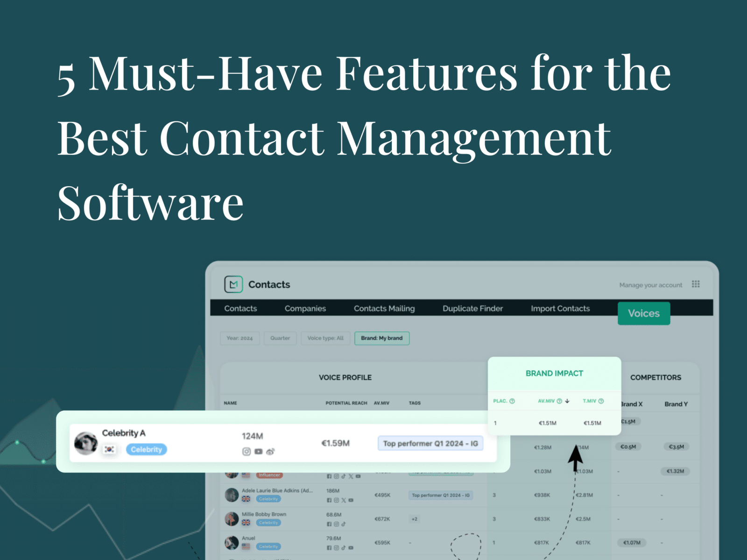The width and height of the screenshot is (747, 560).
Task: Click the T.MIV help question-mark icon
Action: 601,401
